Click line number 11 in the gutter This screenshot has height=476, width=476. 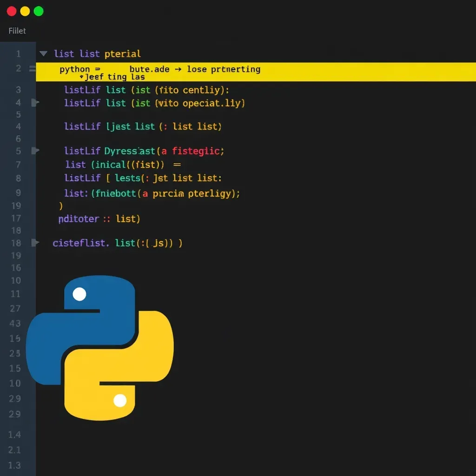click(x=15, y=294)
